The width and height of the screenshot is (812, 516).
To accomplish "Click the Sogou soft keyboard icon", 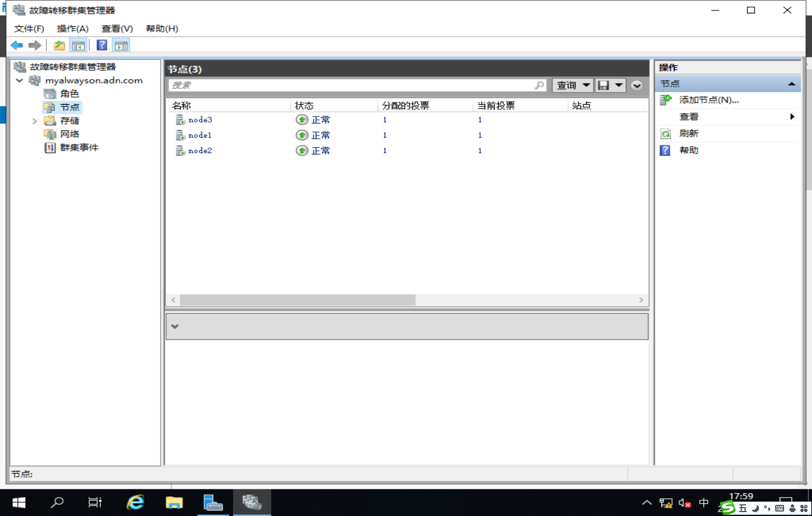I will [780, 508].
